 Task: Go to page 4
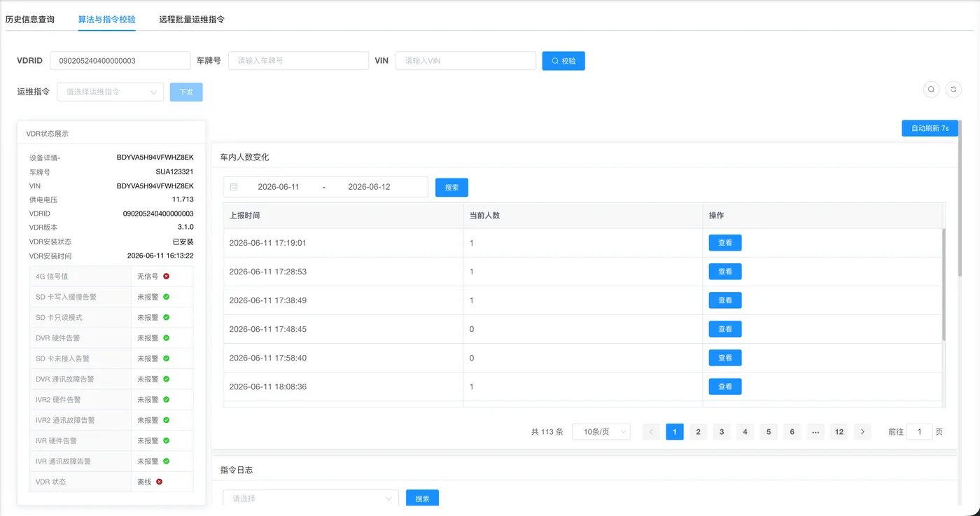tap(745, 432)
